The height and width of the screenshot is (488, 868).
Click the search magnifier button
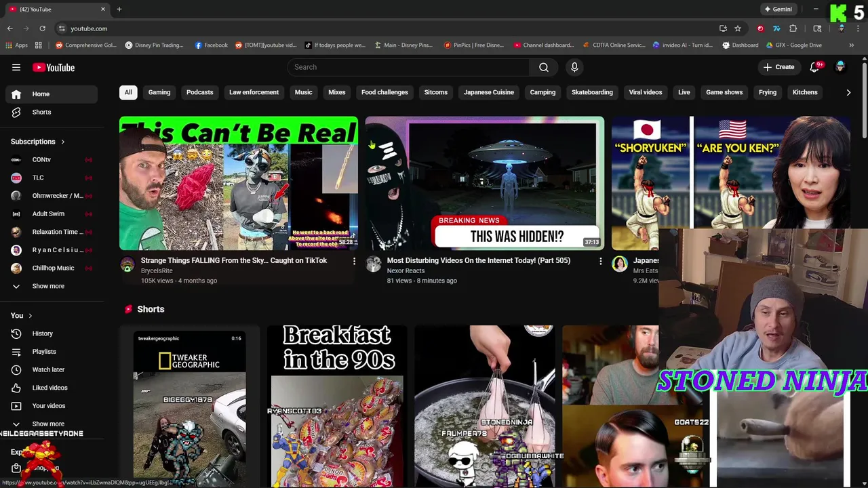click(544, 67)
